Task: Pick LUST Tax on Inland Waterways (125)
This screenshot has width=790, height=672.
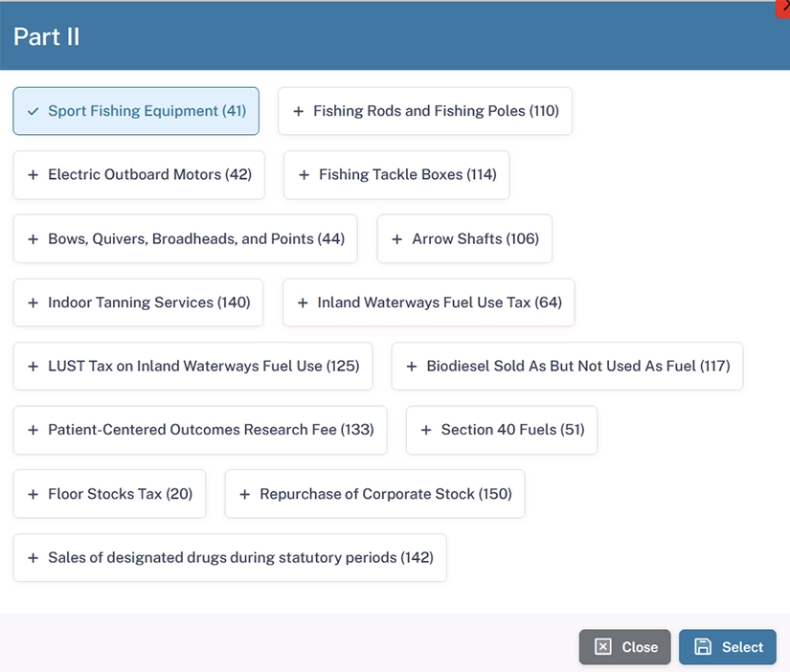Action: [193, 367]
